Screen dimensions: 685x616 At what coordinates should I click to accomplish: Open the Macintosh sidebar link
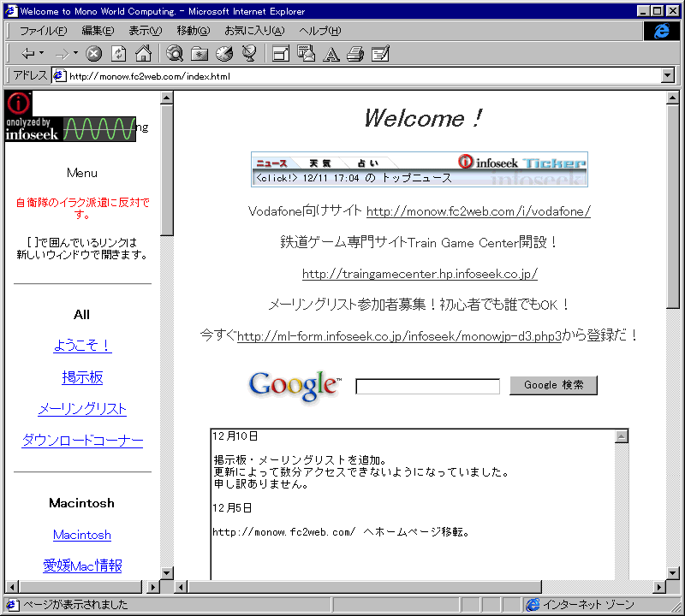click(82, 535)
